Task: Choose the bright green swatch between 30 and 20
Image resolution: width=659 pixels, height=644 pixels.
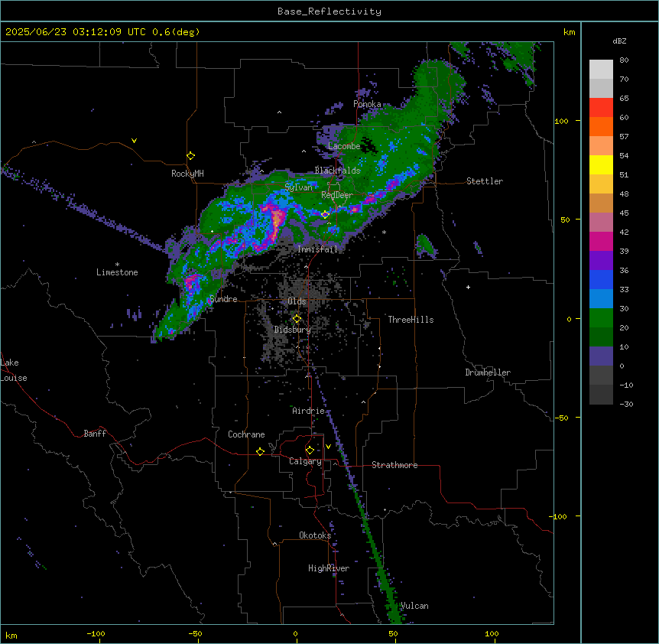Action: pyautogui.click(x=601, y=318)
